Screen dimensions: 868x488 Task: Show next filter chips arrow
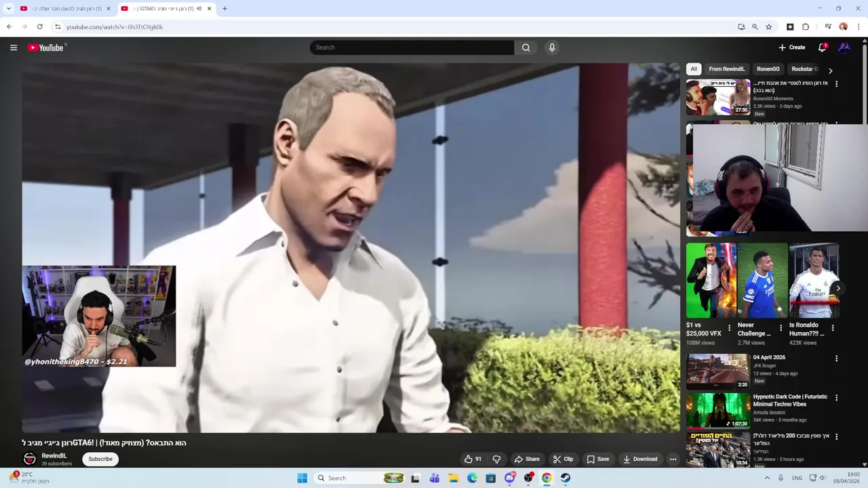click(x=830, y=70)
